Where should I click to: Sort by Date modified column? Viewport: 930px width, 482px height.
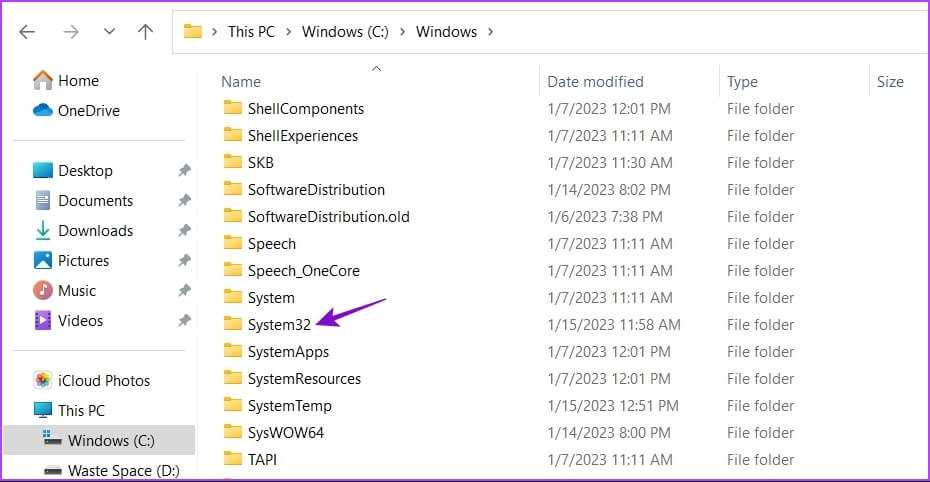595,82
